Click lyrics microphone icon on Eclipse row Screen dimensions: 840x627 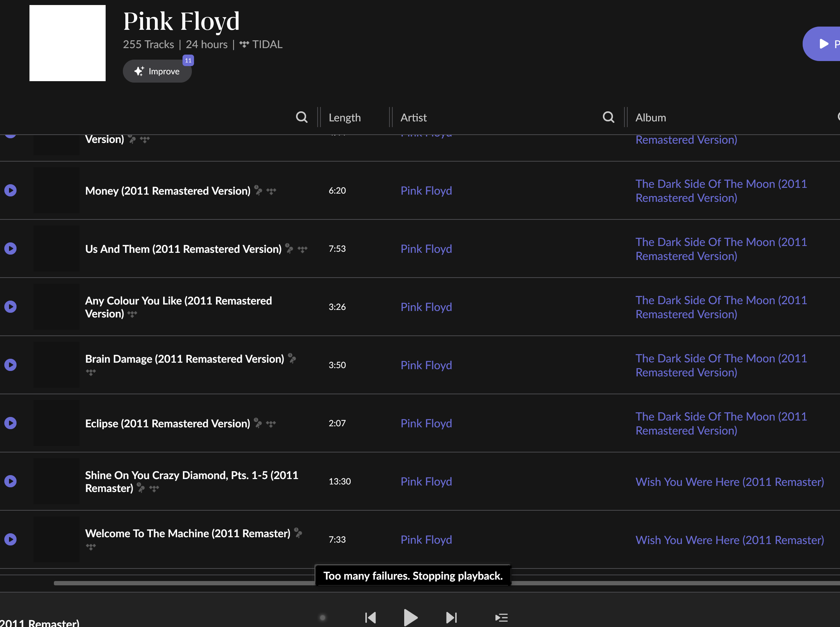pos(258,423)
